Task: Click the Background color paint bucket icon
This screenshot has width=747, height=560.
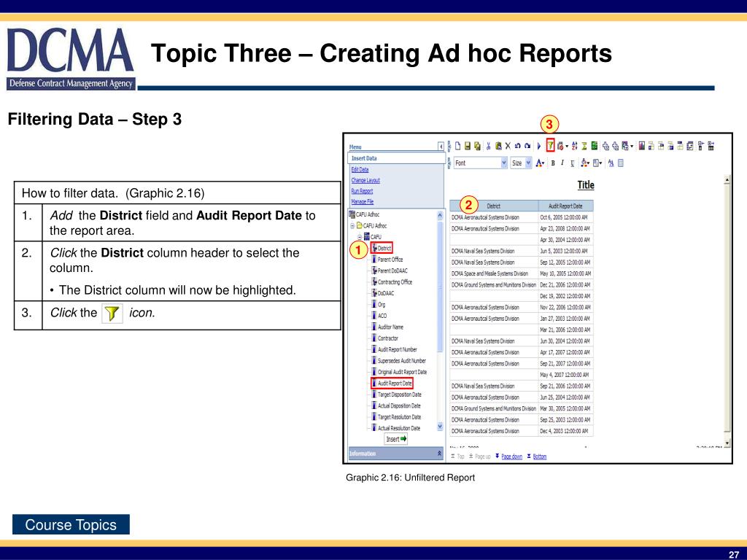Action: (584, 163)
